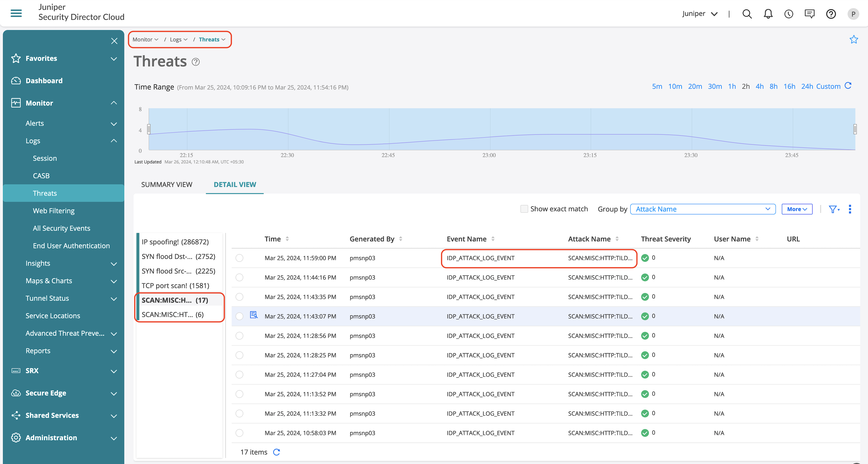
Task: Enable the Show exact match checkbox
Action: (524, 209)
